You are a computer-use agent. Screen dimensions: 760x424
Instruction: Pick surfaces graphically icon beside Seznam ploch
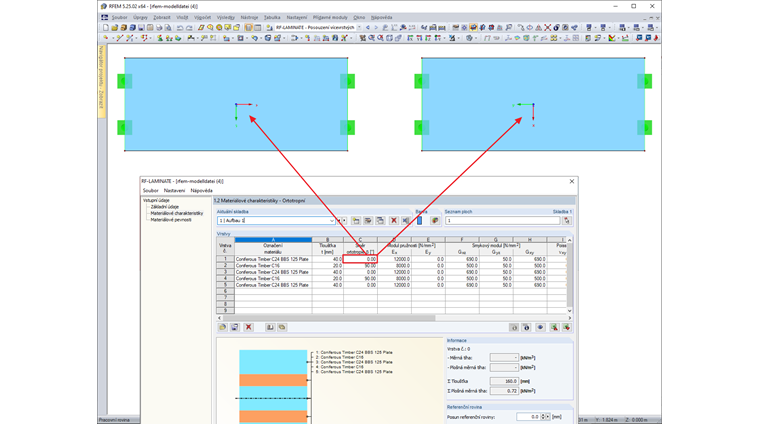[566, 220]
